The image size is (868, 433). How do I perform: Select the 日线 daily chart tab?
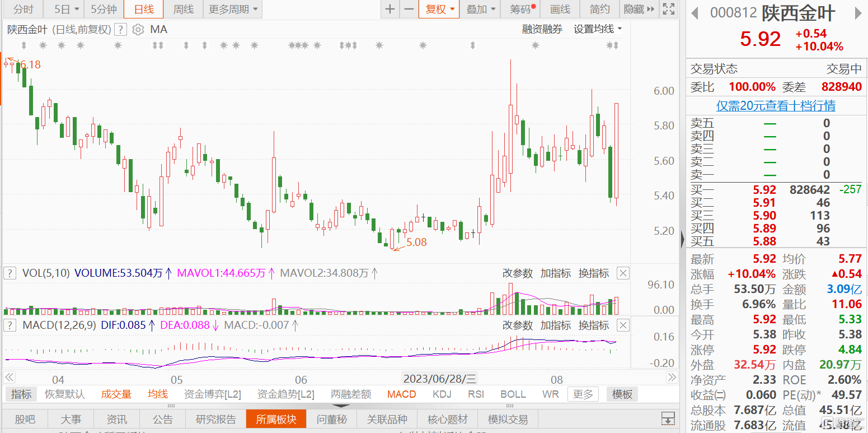pos(144,9)
